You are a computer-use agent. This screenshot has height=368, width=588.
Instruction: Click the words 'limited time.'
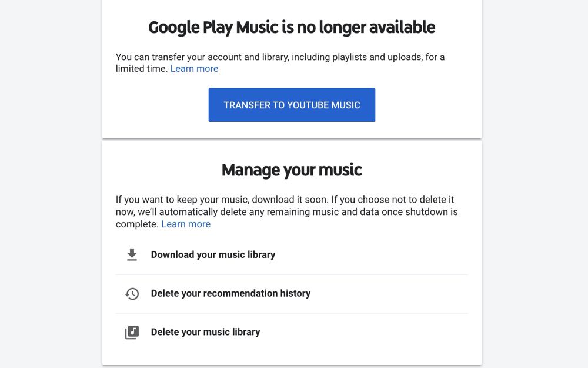pyautogui.click(x=141, y=68)
